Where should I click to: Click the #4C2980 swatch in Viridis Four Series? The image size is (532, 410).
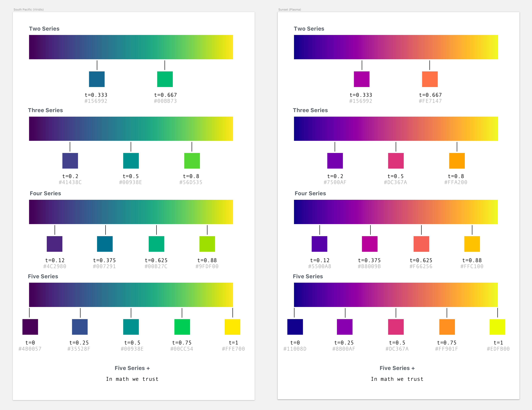(55, 244)
